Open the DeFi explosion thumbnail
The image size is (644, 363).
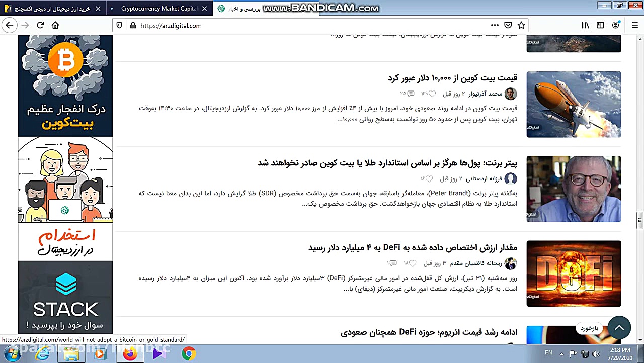(574, 274)
